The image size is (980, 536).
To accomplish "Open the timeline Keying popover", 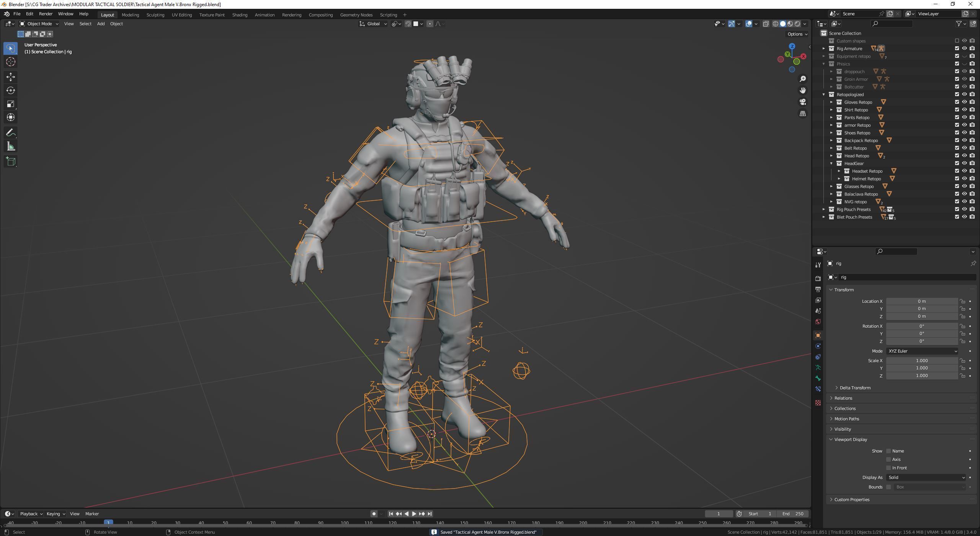I will pos(55,514).
